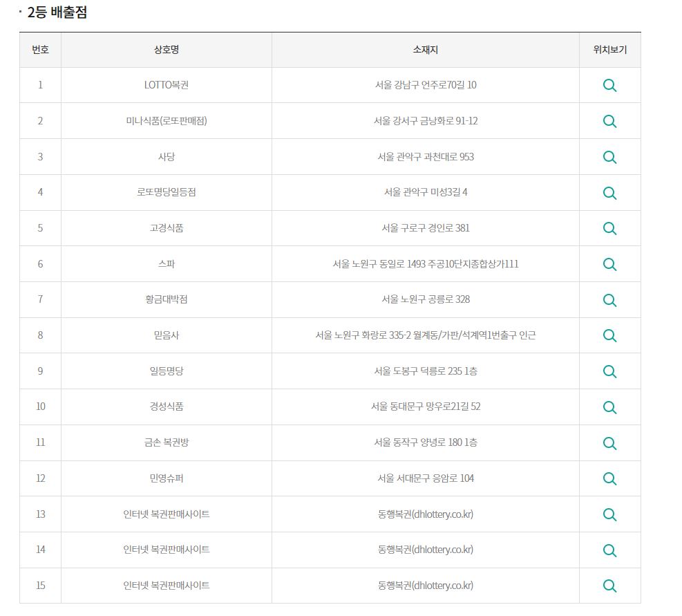Viewport: 682px width, 616px height.
Task: Show map for 황금대박점
Action: pyautogui.click(x=609, y=300)
